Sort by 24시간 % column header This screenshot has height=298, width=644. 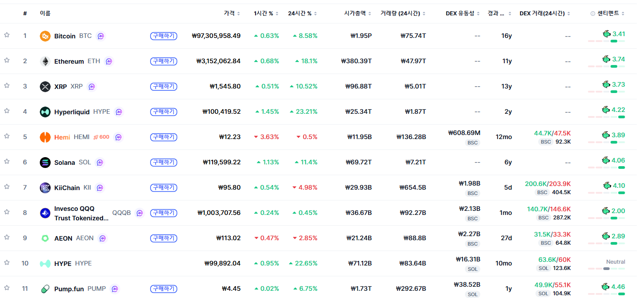[x=303, y=14]
